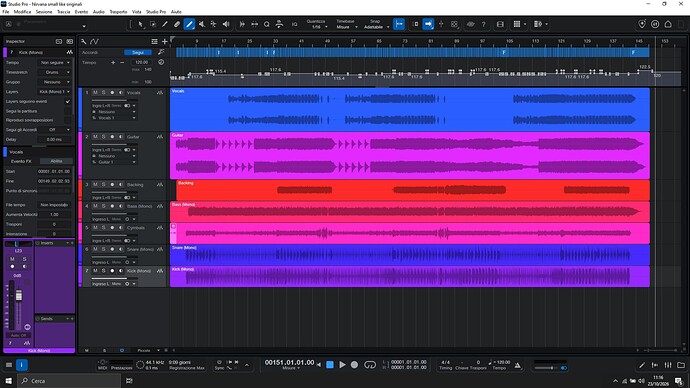Show automation curve icon
This screenshot has height=388, width=690.
tap(95, 41)
